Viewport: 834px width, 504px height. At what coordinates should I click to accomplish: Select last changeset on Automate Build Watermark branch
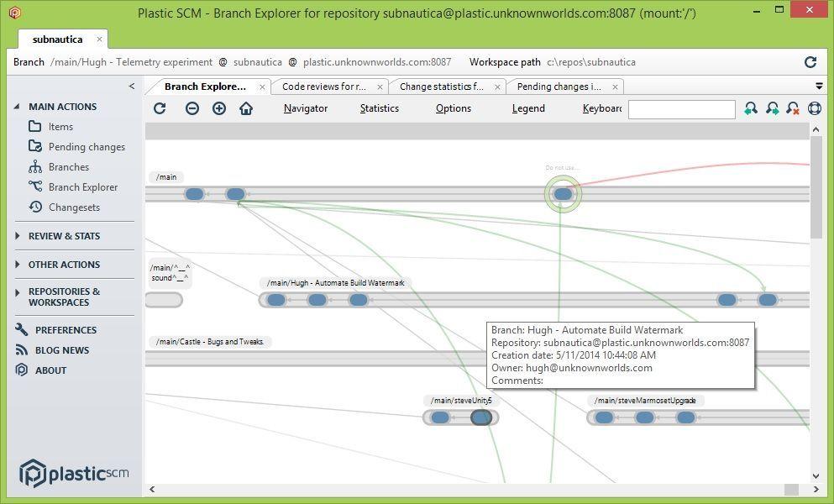(x=767, y=300)
